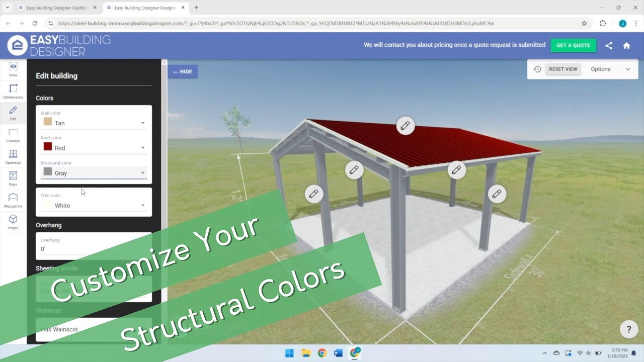Open the Mezzanine section
The height and width of the screenshot is (362, 644).
13,200
